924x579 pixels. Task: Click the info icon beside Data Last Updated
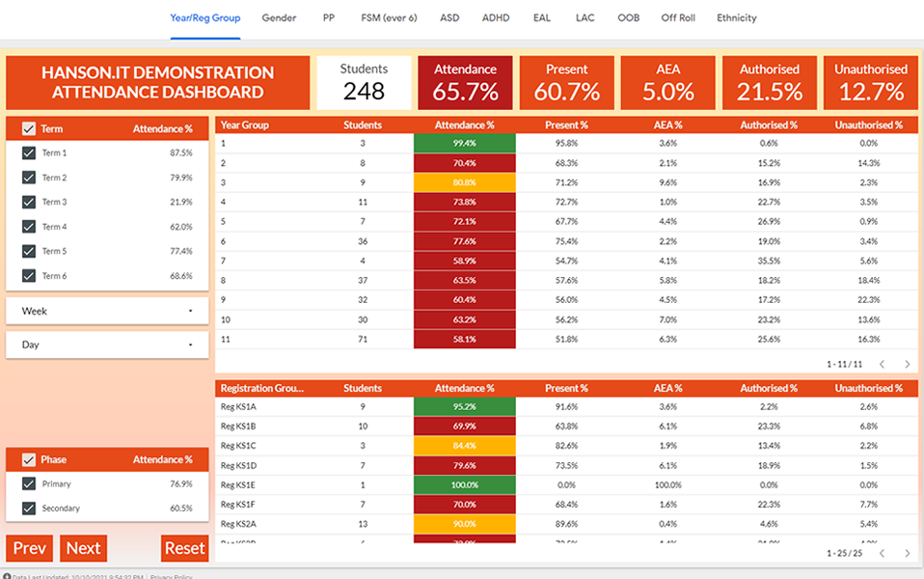coord(7,576)
